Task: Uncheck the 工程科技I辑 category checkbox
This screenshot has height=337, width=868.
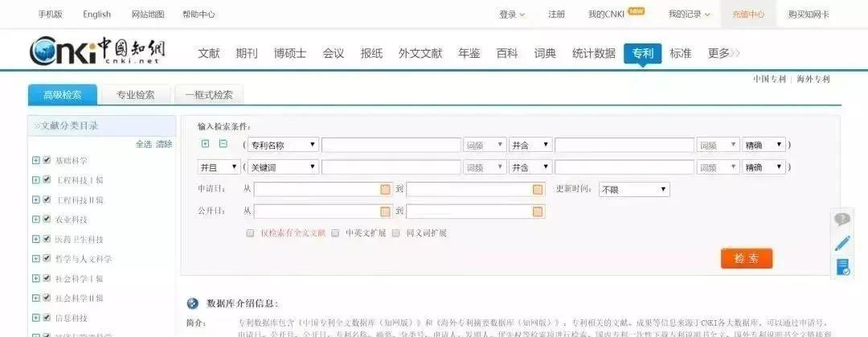Action: pyautogui.click(x=47, y=179)
